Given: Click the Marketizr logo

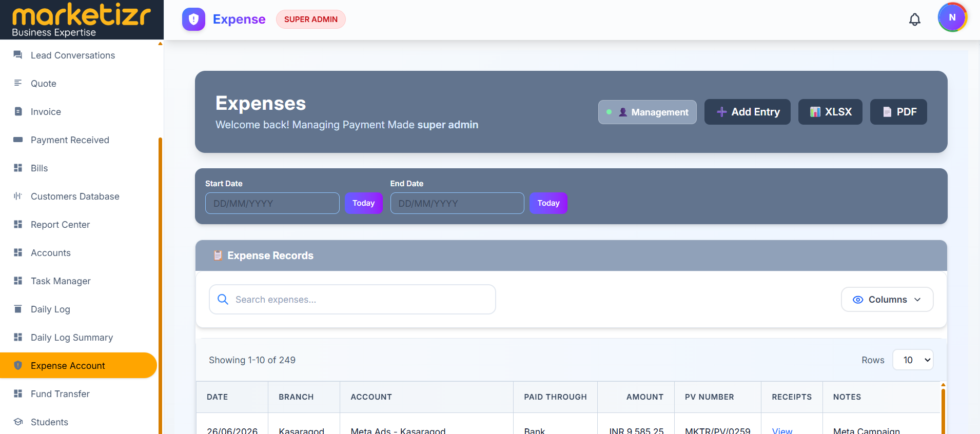Looking at the screenshot, I should pos(82,19).
